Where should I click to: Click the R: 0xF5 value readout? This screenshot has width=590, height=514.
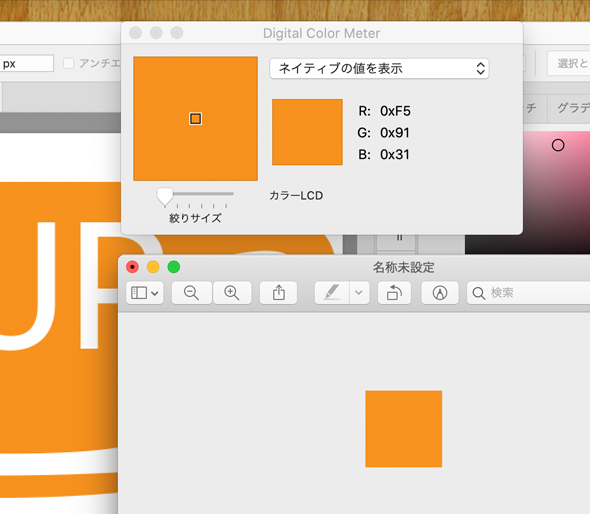384,111
